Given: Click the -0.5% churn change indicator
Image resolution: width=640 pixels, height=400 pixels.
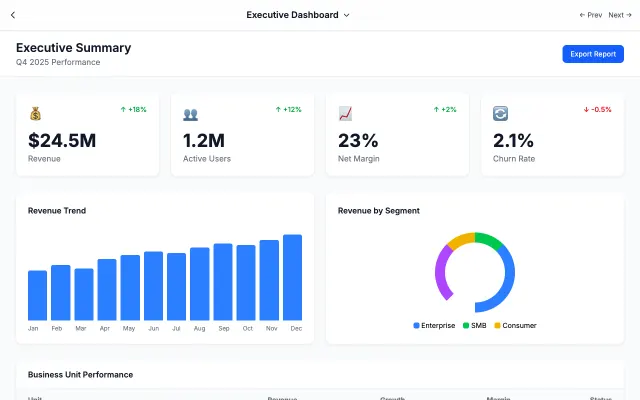Looking at the screenshot, I should (x=598, y=109).
